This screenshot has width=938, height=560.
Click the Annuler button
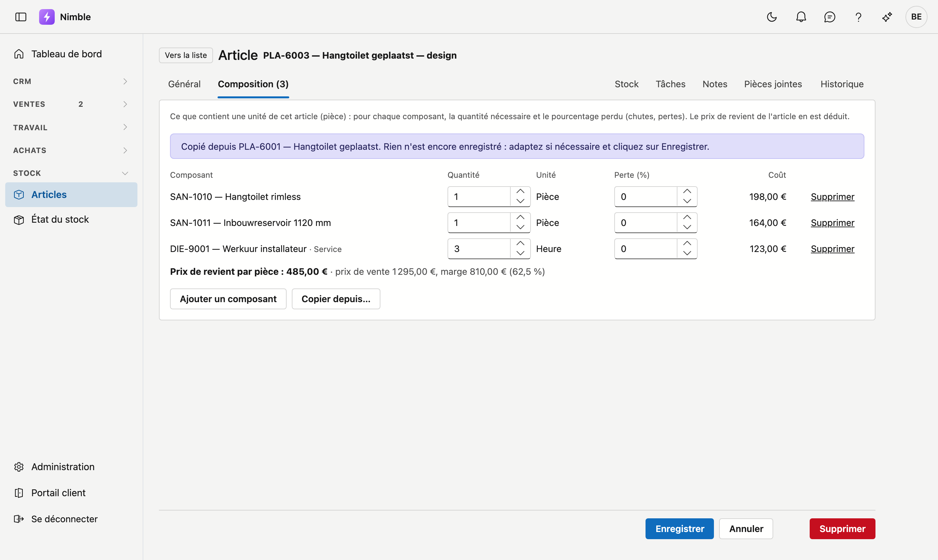(746, 529)
